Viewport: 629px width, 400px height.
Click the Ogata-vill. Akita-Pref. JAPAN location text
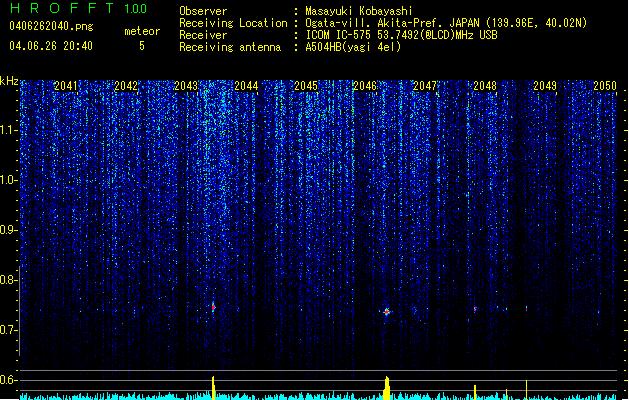[446, 23]
